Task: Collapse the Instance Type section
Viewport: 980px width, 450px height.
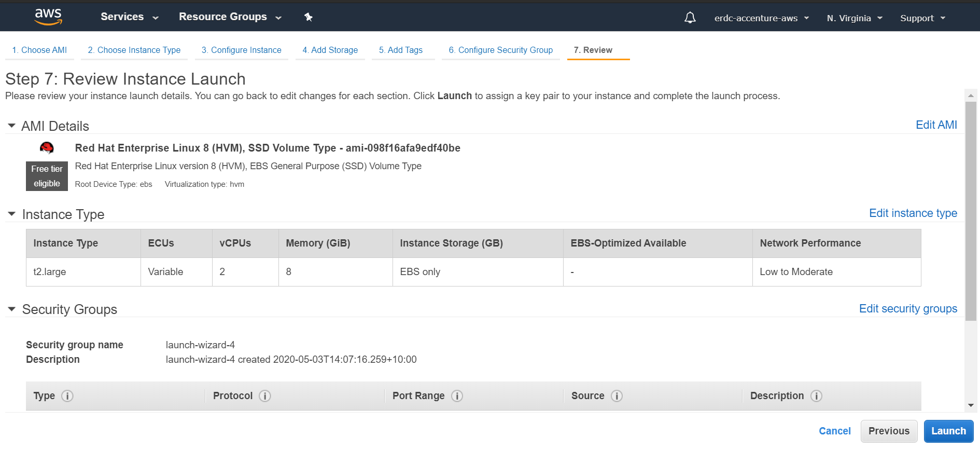Action: tap(11, 214)
